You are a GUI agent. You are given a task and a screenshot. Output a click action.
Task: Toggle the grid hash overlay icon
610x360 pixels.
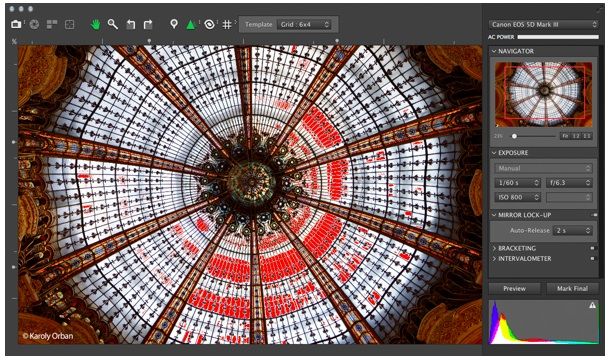coord(227,25)
